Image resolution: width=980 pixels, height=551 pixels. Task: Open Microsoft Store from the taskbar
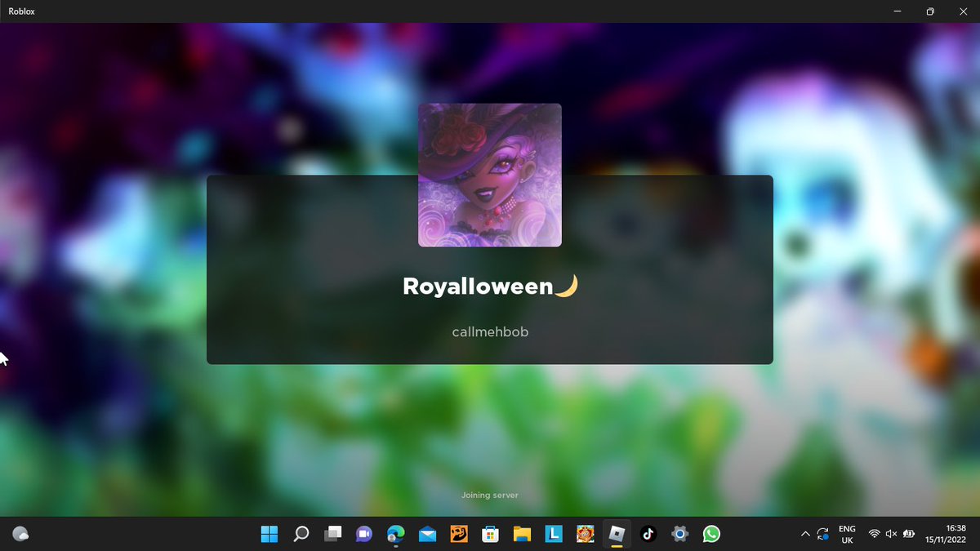click(x=490, y=534)
